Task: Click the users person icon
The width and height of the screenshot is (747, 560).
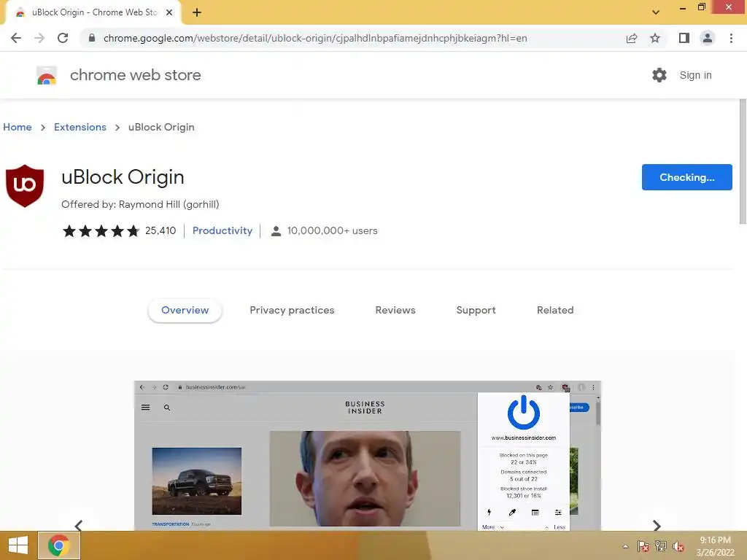Action: [x=276, y=231]
